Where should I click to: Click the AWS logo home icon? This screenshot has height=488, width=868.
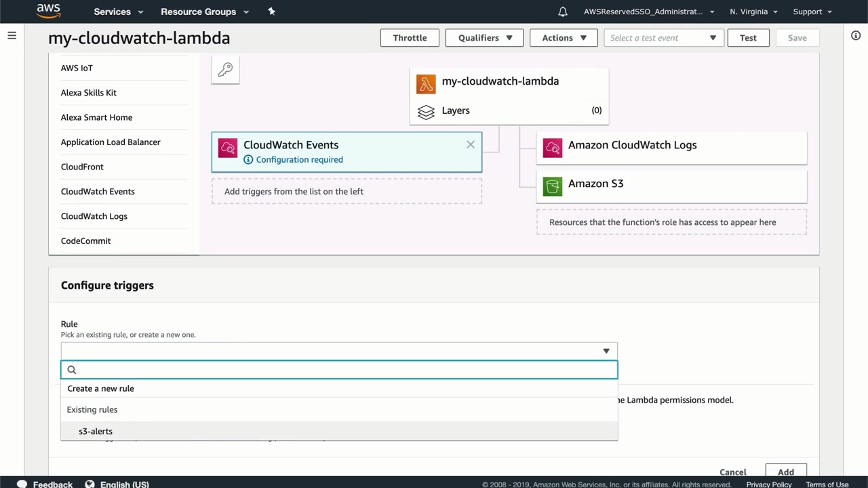[x=49, y=11]
